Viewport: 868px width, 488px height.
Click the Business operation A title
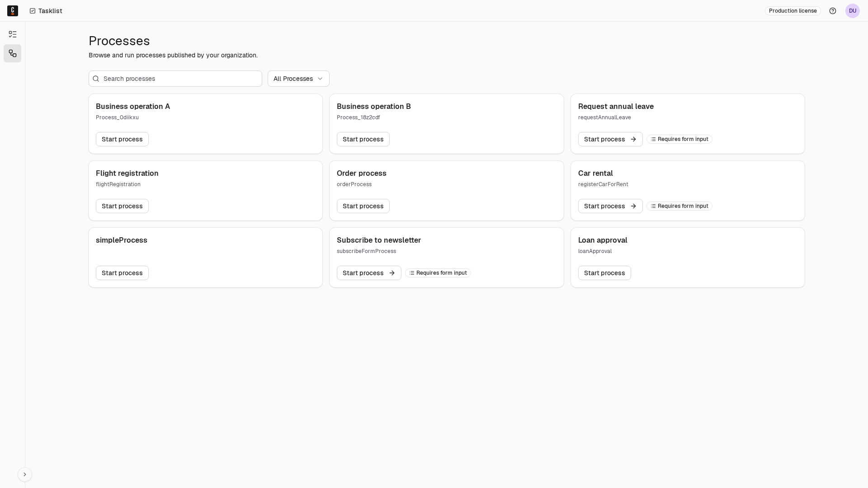[133, 107]
